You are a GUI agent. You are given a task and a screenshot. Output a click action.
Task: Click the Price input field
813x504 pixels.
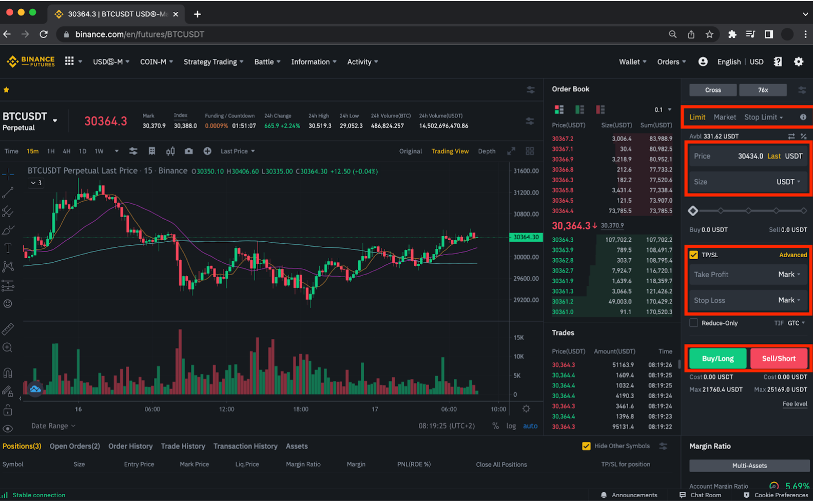click(748, 156)
